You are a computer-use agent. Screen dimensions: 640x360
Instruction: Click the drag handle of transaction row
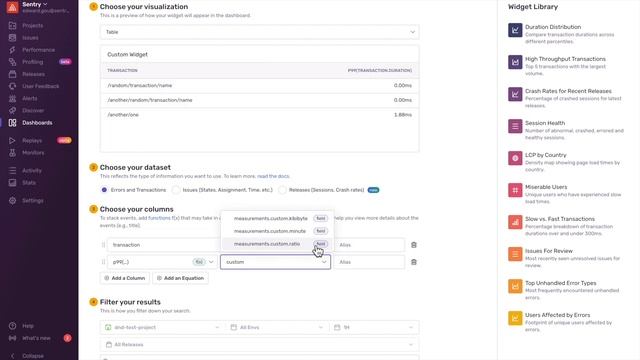click(x=103, y=245)
